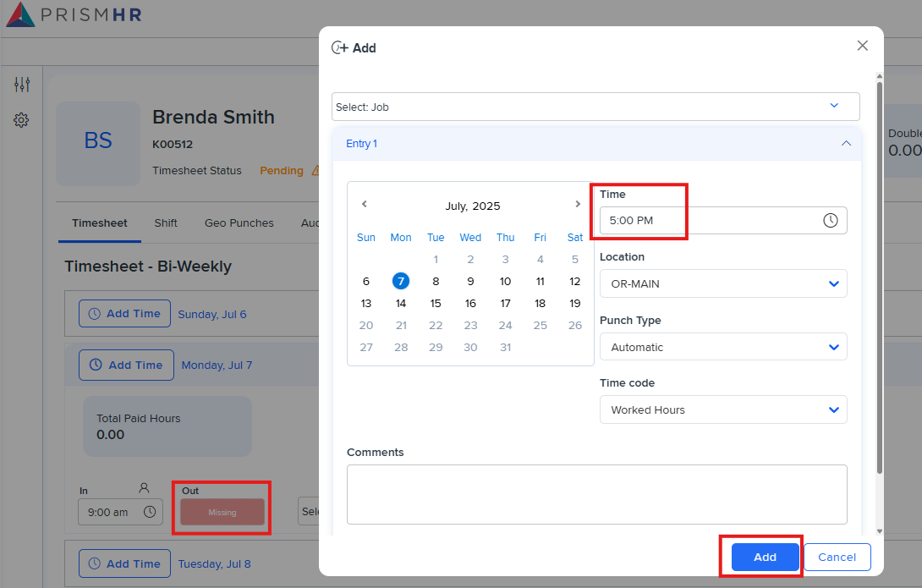Open the Location dropdown showing OR-MAIN

pyautogui.click(x=723, y=283)
